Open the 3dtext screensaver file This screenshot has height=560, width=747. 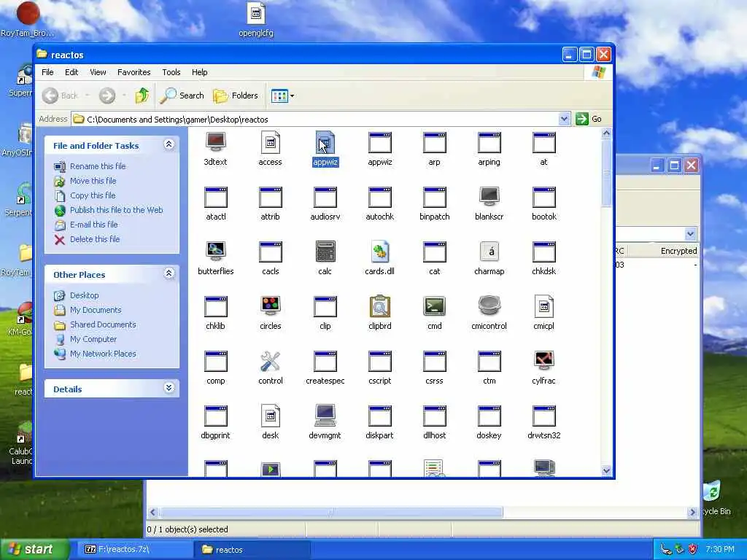pos(215,142)
